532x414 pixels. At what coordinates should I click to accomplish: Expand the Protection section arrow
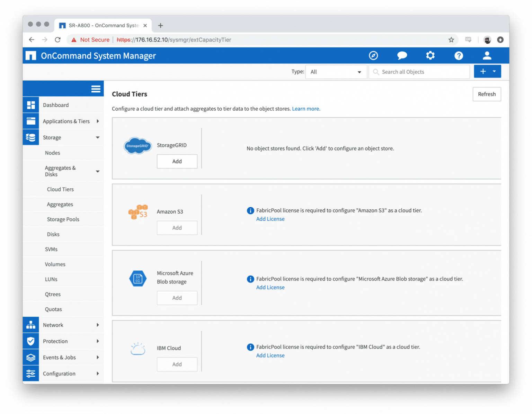[x=98, y=341]
